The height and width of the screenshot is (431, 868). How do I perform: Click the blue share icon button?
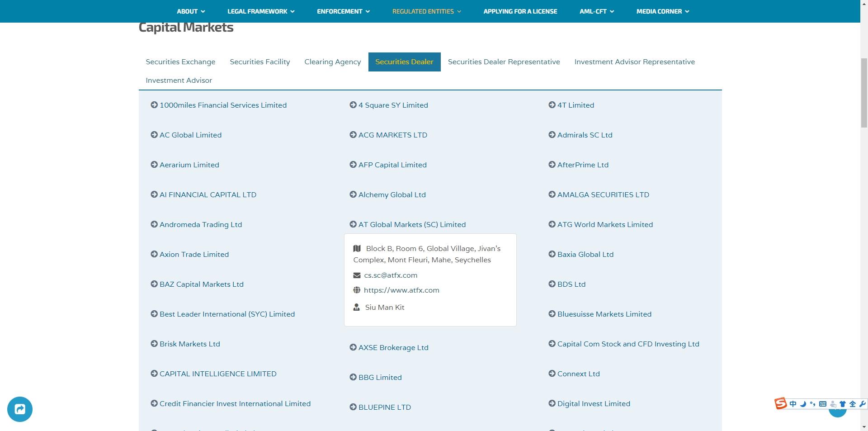pos(20,409)
